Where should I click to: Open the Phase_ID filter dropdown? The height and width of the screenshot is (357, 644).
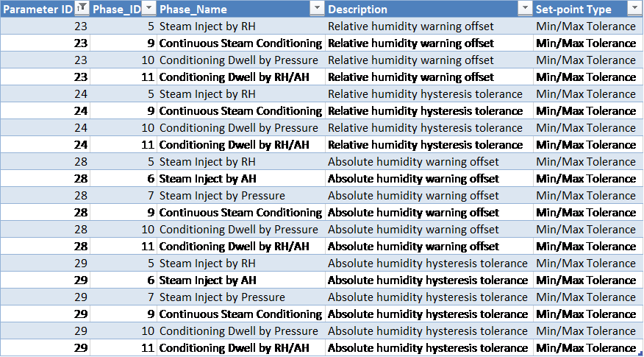click(148, 9)
